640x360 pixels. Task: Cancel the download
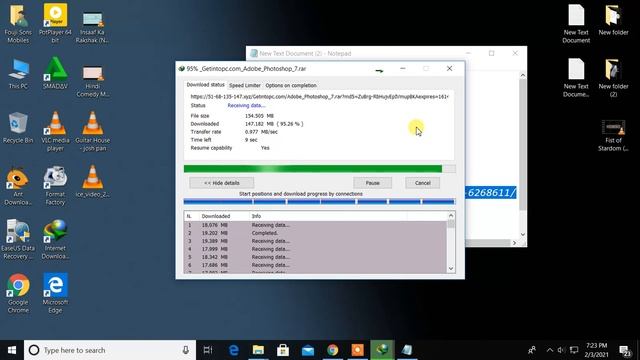point(422,183)
